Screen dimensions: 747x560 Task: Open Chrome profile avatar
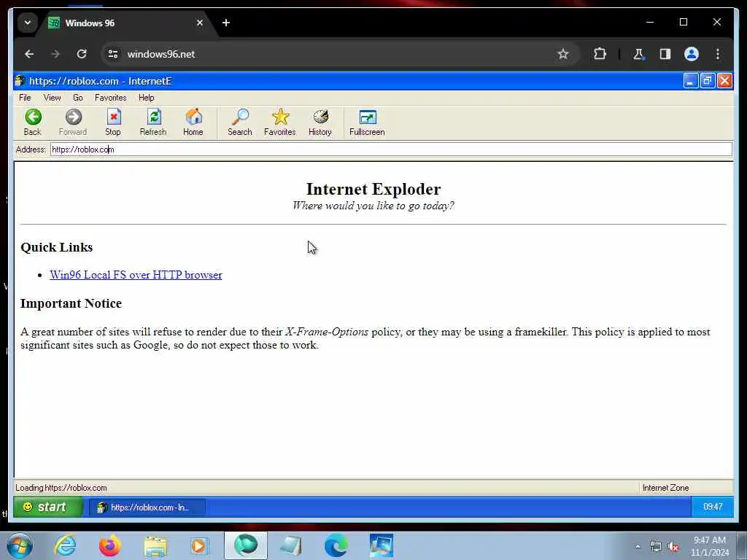(692, 54)
